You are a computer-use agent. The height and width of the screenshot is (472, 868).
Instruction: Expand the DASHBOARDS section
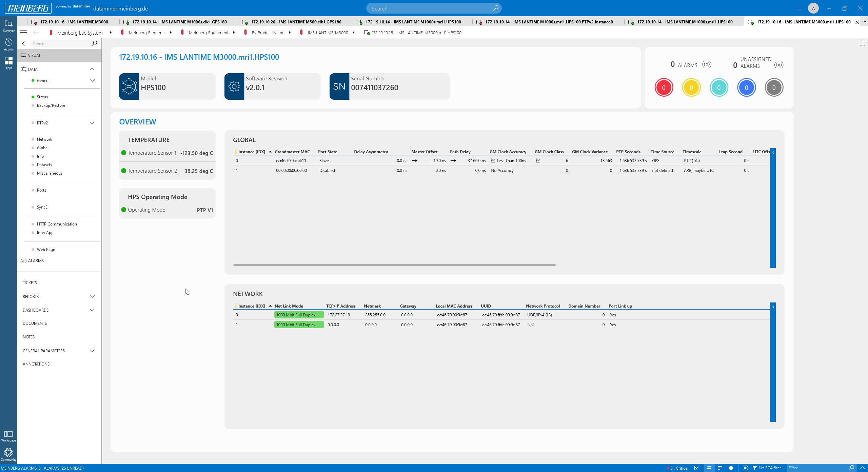click(92, 310)
